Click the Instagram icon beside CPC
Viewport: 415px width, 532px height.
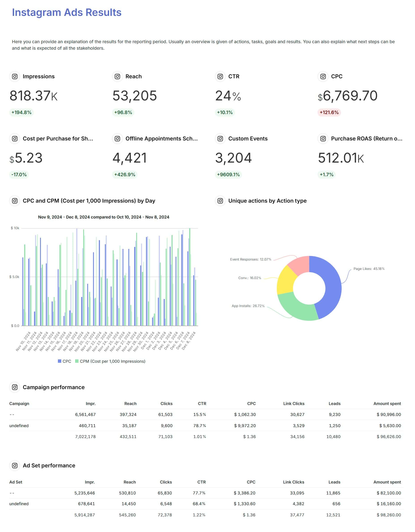[x=323, y=76]
